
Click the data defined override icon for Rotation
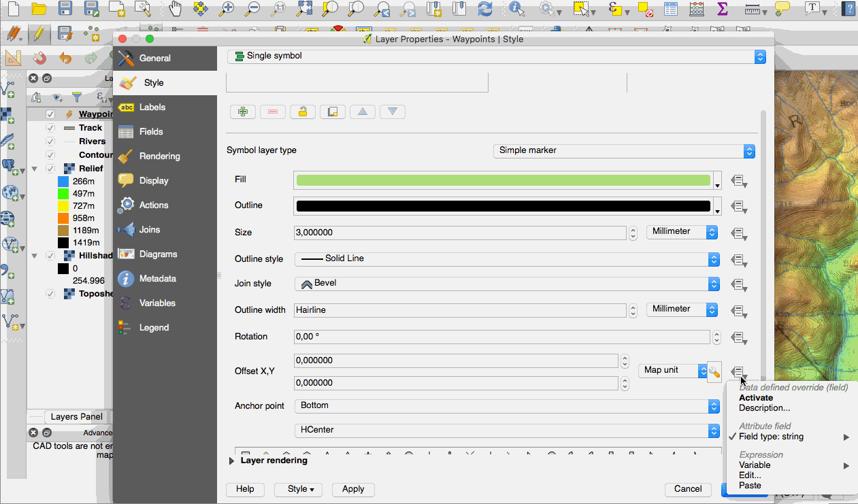[739, 337]
